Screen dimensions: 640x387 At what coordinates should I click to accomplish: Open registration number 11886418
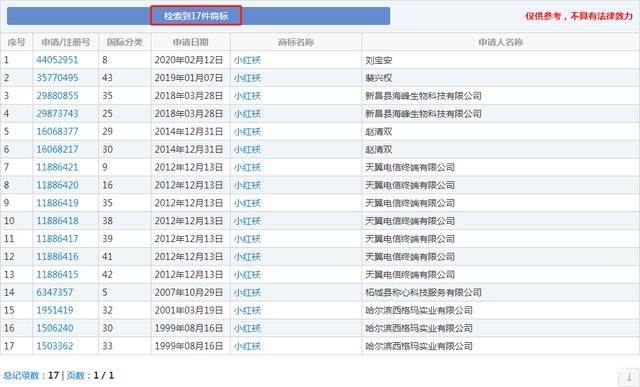pyautogui.click(x=57, y=221)
